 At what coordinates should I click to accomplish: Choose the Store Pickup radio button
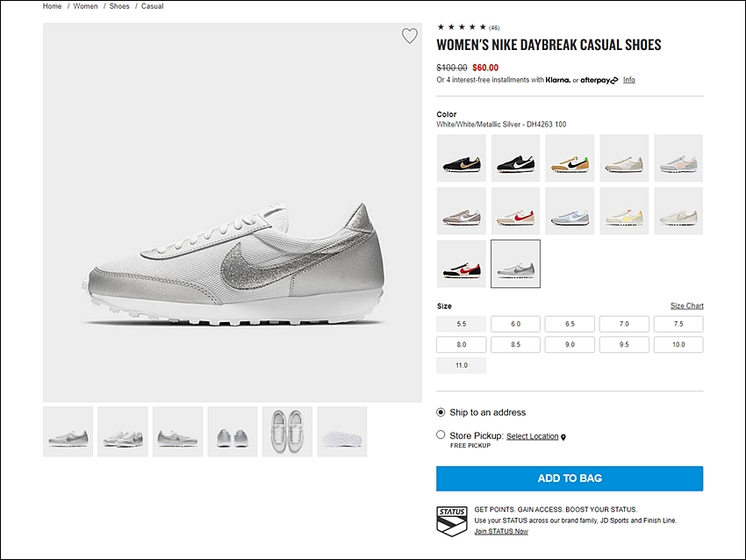[441, 434]
